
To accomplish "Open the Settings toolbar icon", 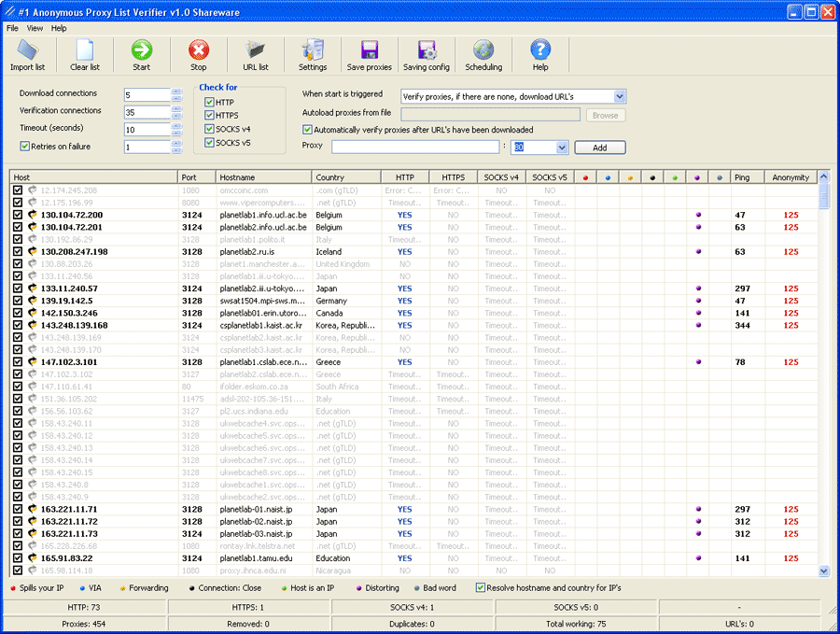I will (x=313, y=50).
